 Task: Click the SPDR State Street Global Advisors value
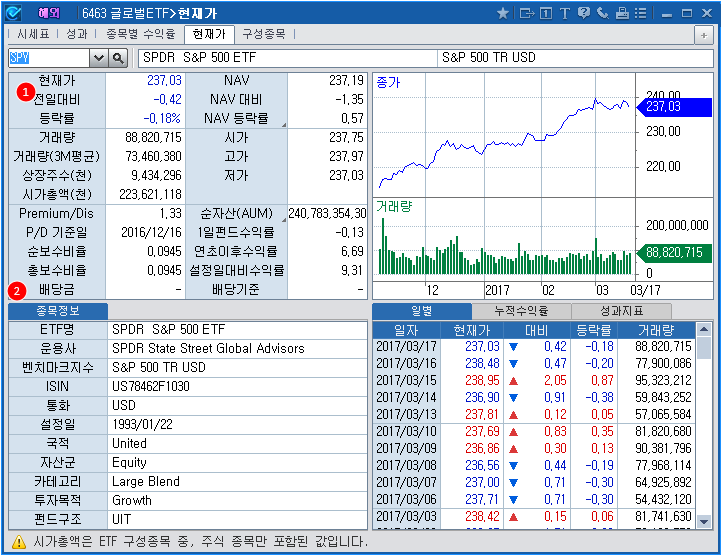pyautogui.click(x=208, y=348)
